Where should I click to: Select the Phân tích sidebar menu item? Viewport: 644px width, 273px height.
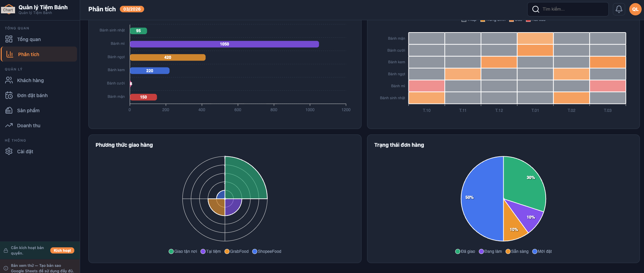pyautogui.click(x=39, y=54)
